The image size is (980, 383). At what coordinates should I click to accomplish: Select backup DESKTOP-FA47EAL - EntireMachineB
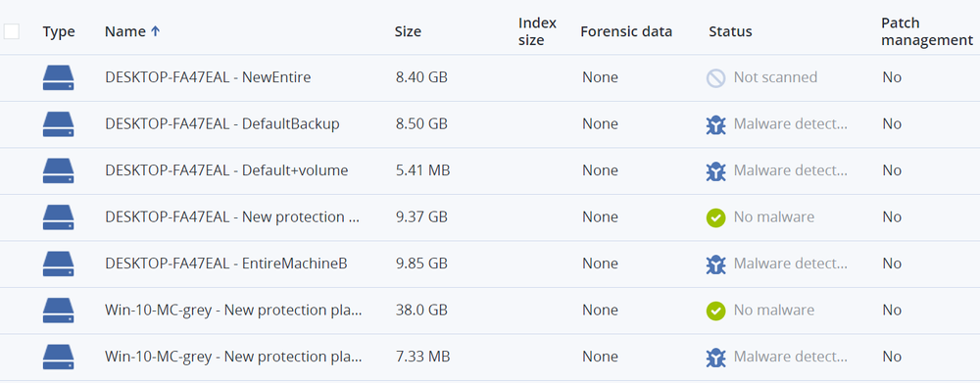226,263
